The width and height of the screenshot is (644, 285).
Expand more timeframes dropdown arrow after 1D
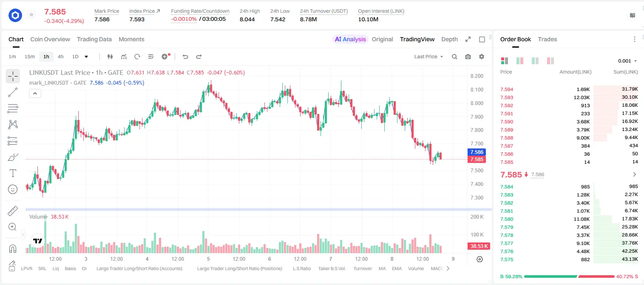(86, 57)
